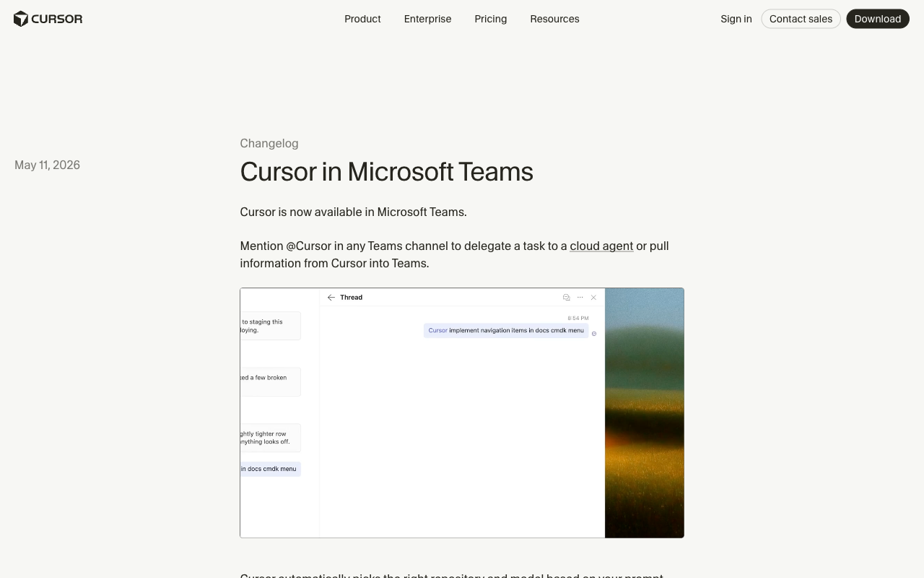Click the back arrow beside Thread
Image resolution: width=924 pixels, height=578 pixels.
click(x=331, y=297)
